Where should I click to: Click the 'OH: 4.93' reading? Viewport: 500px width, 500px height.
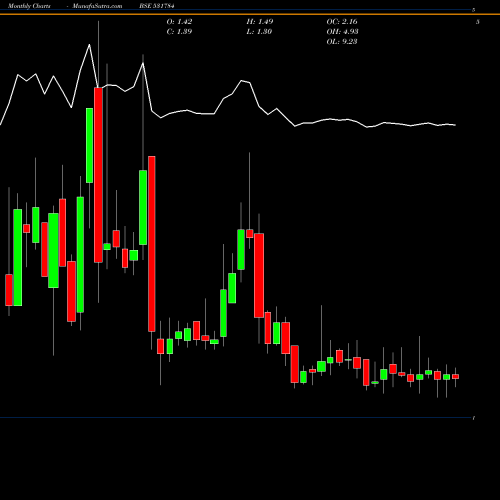pos(342,32)
